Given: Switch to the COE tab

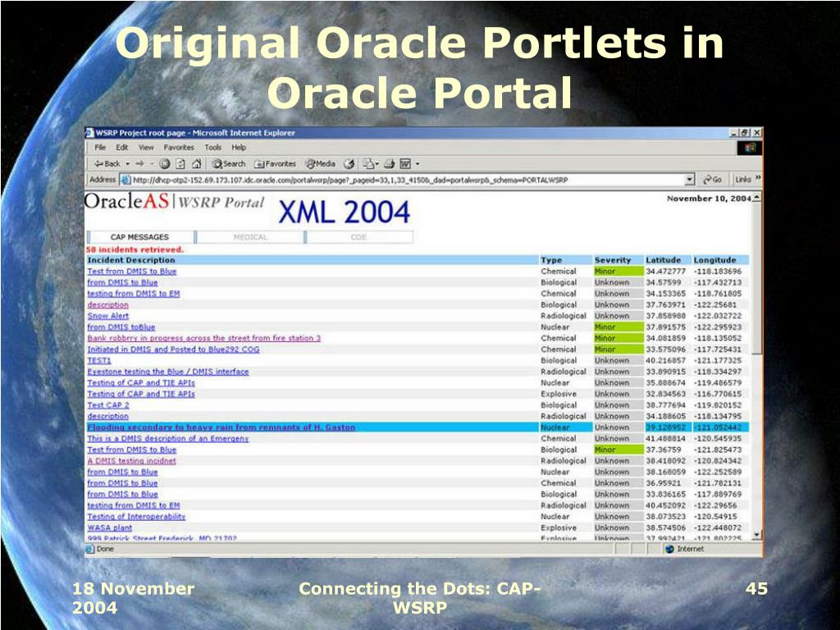Looking at the screenshot, I should tap(359, 237).
